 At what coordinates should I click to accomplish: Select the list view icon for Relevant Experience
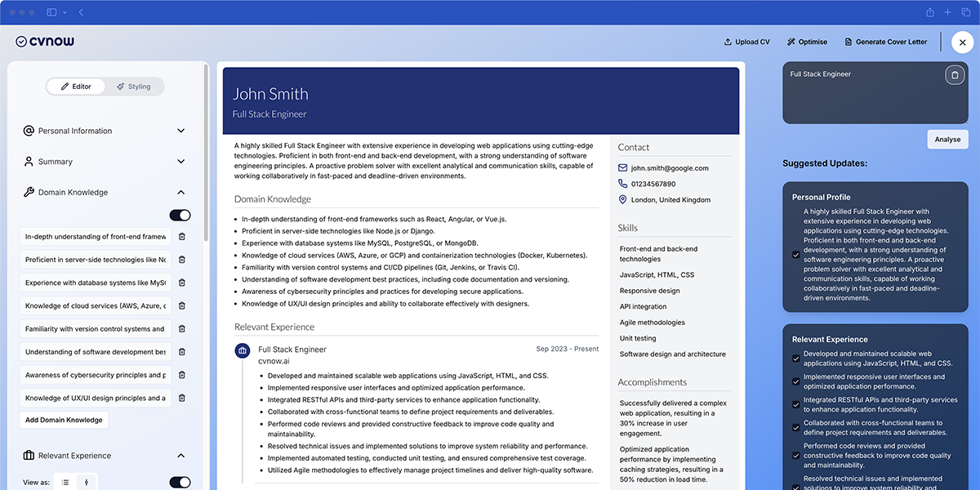pyautogui.click(x=66, y=482)
